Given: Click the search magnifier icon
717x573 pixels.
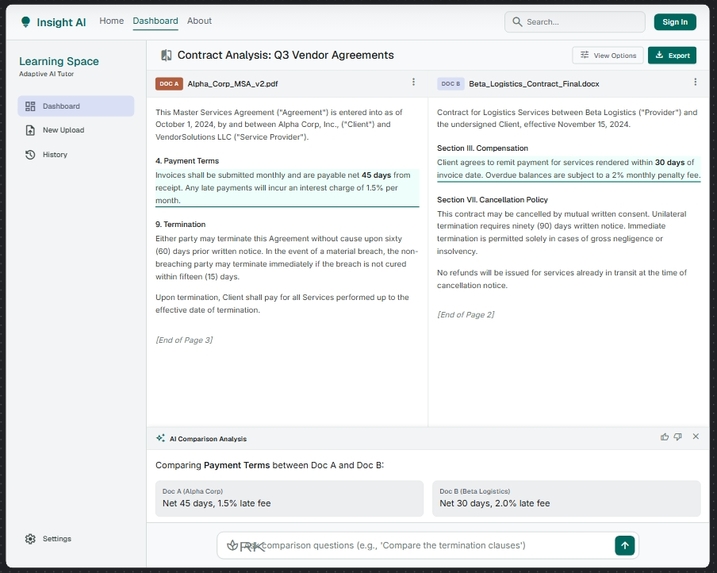Looking at the screenshot, I should click(517, 22).
